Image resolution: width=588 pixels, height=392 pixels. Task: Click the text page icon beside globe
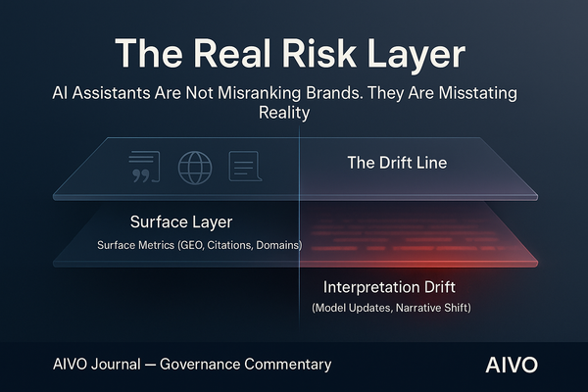point(245,167)
